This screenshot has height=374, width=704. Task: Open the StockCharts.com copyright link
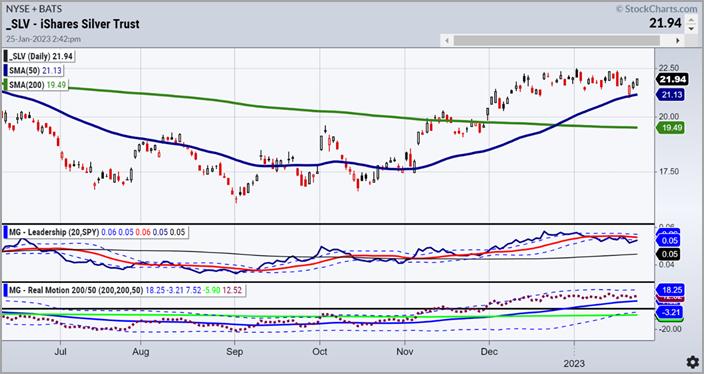pyautogui.click(x=656, y=9)
